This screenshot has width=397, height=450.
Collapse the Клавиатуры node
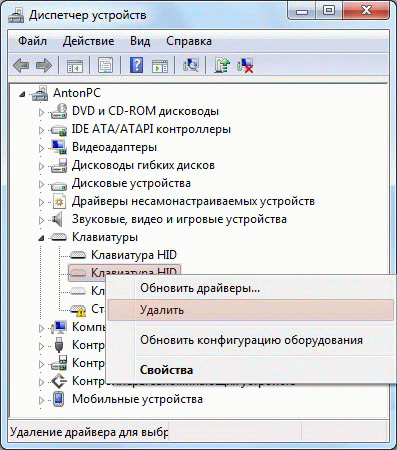tap(41, 238)
